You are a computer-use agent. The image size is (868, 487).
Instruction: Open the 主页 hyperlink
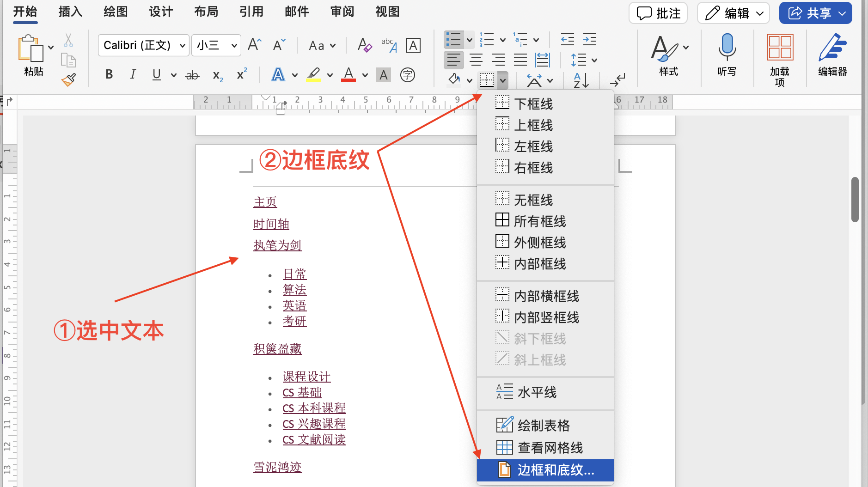265,202
